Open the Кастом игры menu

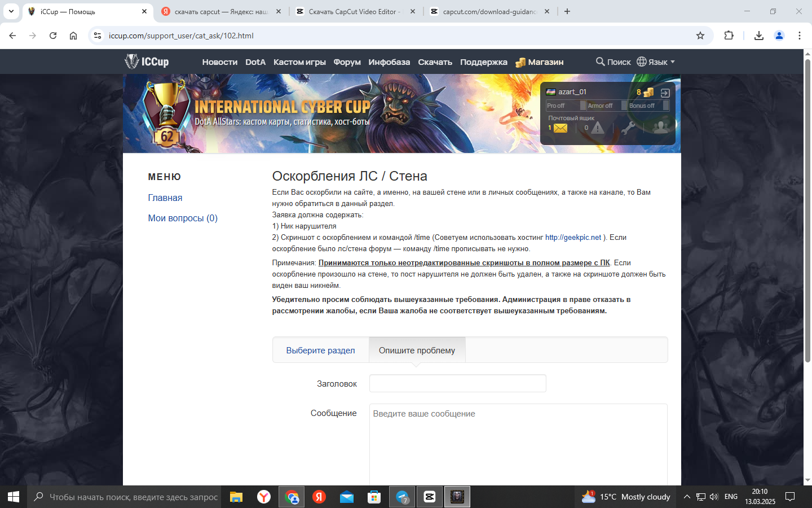click(x=299, y=62)
